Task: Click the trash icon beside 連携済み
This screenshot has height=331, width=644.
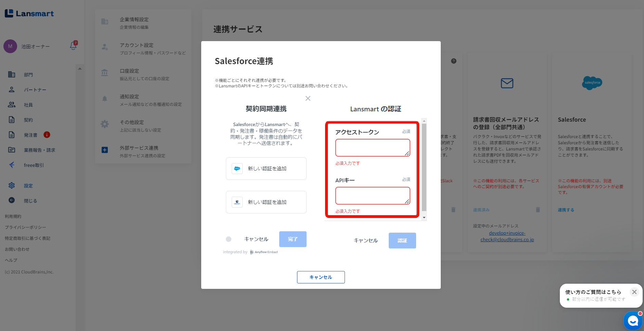Action: [538, 210]
